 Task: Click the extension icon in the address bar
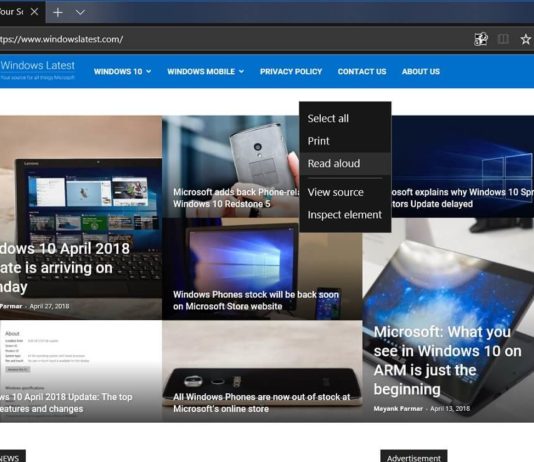(x=481, y=39)
